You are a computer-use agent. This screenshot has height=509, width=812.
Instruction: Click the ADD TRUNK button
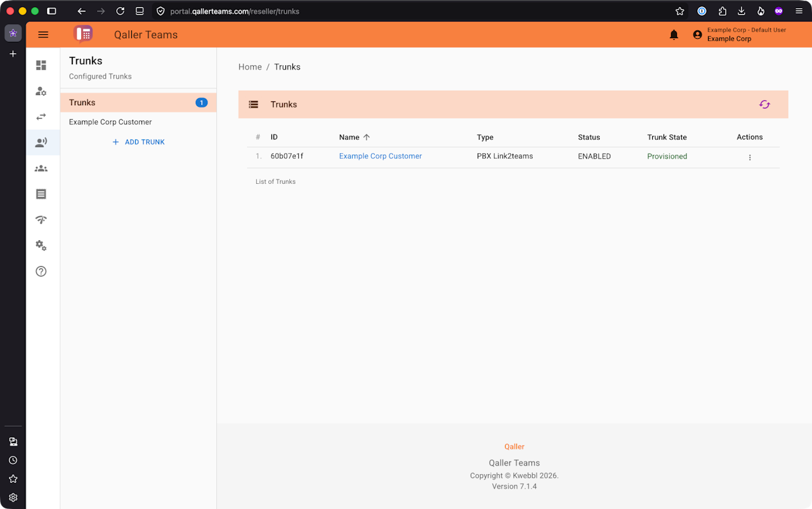(138, 142)
